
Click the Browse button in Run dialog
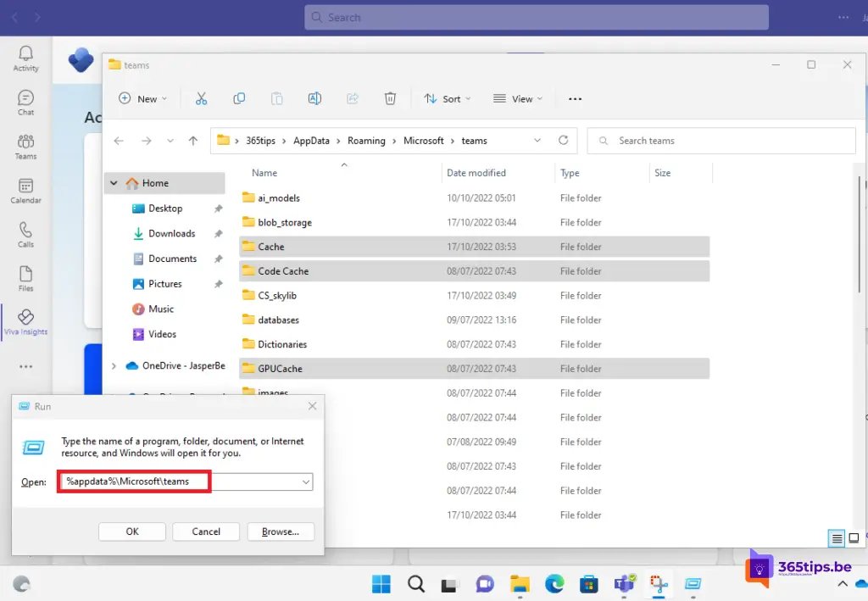pos(281,531)
